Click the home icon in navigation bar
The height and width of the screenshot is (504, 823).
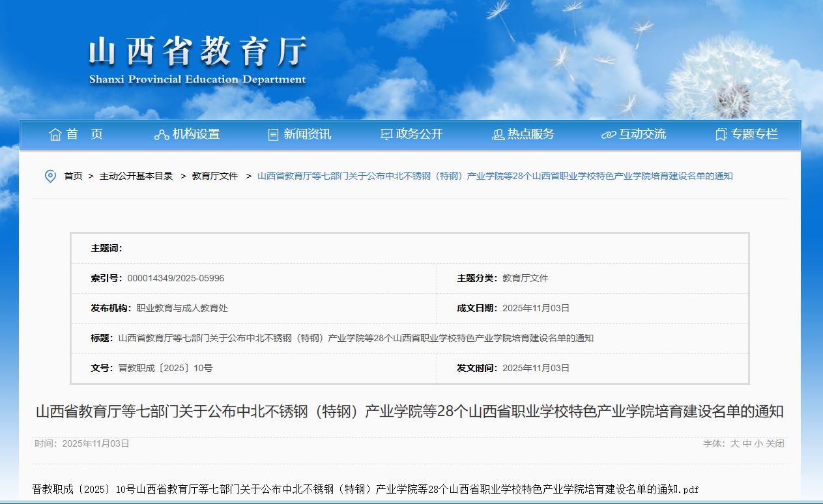[x=55, y=135]
